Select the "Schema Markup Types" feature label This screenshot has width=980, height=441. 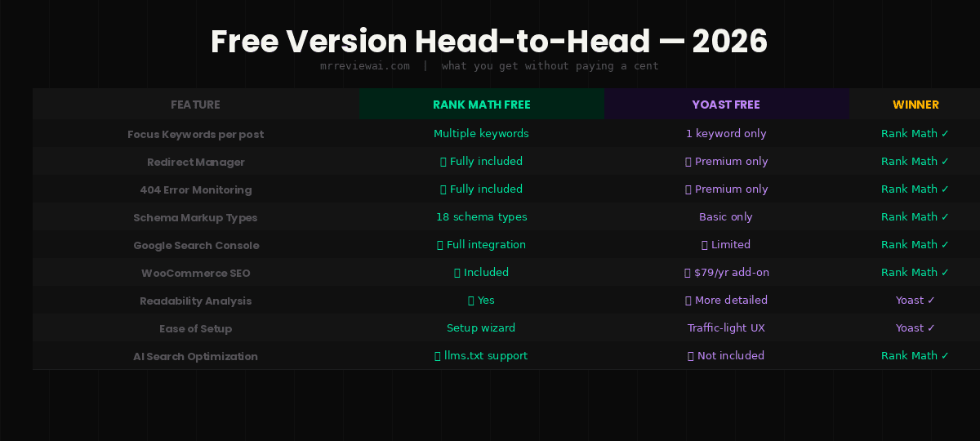pyautogui.click(x=196, y=217)
